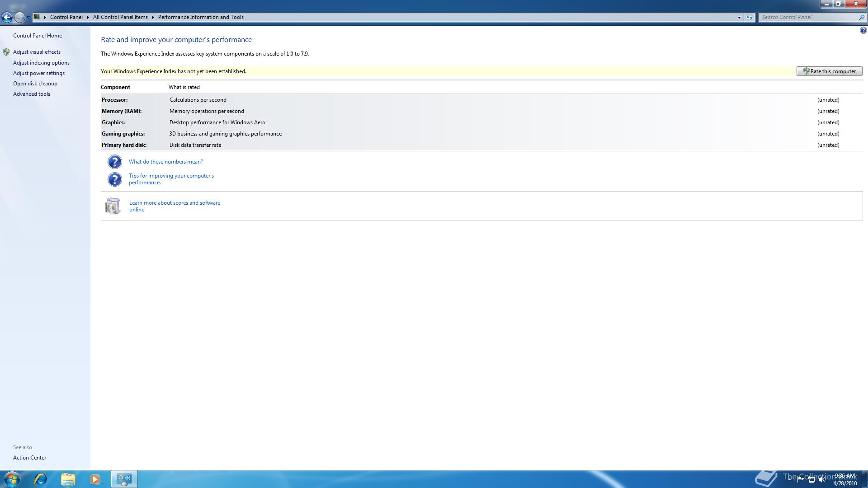Click 'Desktop performance for Windows Aero' text
This screenshot has height=488, width=868.
pos(217,122)
